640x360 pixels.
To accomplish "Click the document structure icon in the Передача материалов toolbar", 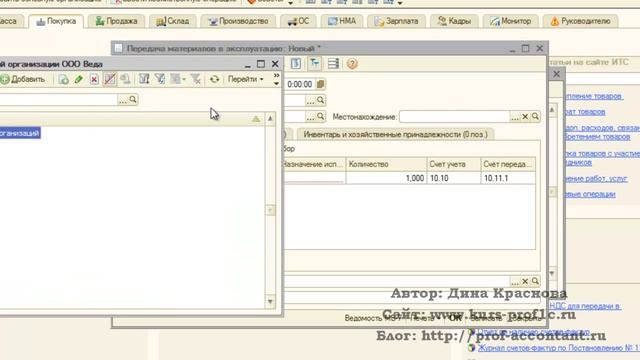I will click(x=296, y=64).
